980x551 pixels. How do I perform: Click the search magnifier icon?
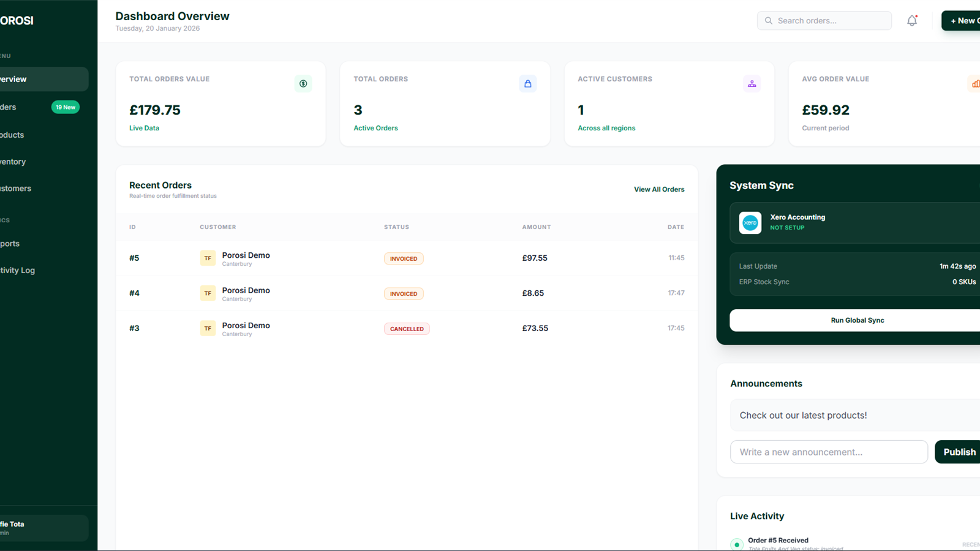[x=769, y=21]
